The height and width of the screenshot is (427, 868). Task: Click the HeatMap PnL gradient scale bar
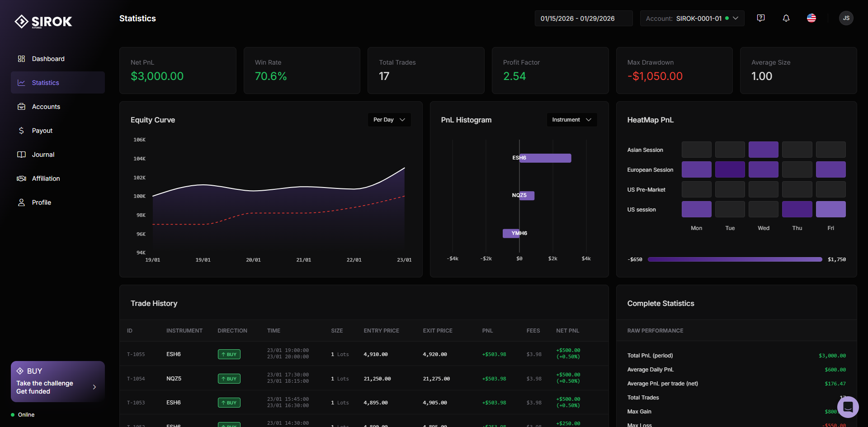point(735,259)
